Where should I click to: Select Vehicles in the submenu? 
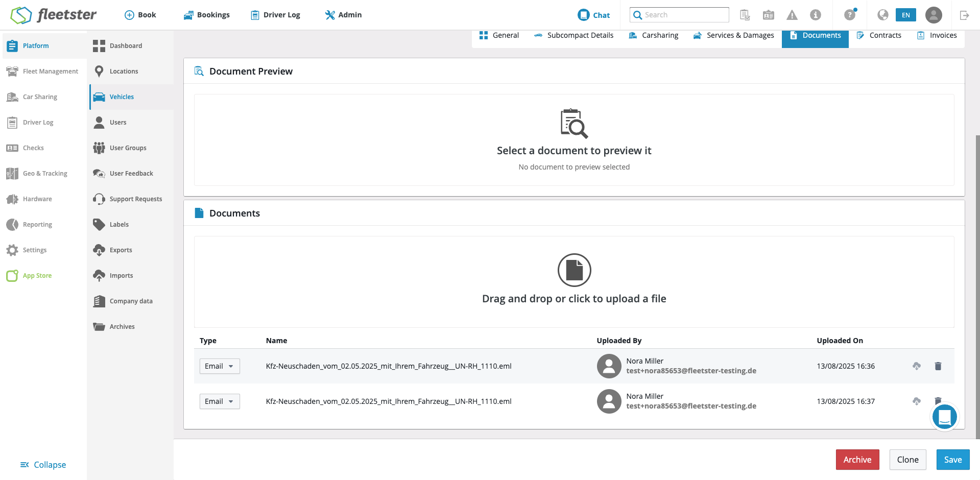[x=131, y=97]
